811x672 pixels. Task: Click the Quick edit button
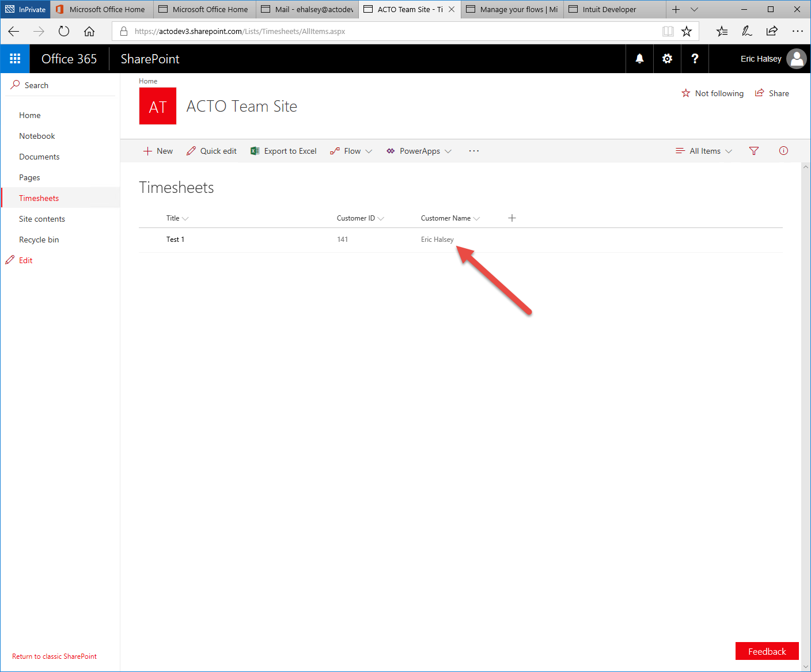pyautogui.click(x=211, y=151)
